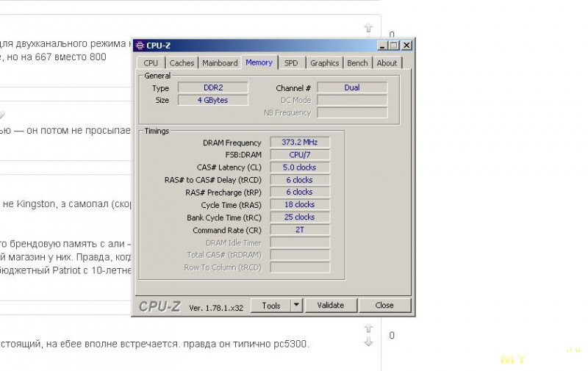Select the 373.2 MHz DRAM Frequency value

pos(300,143)
